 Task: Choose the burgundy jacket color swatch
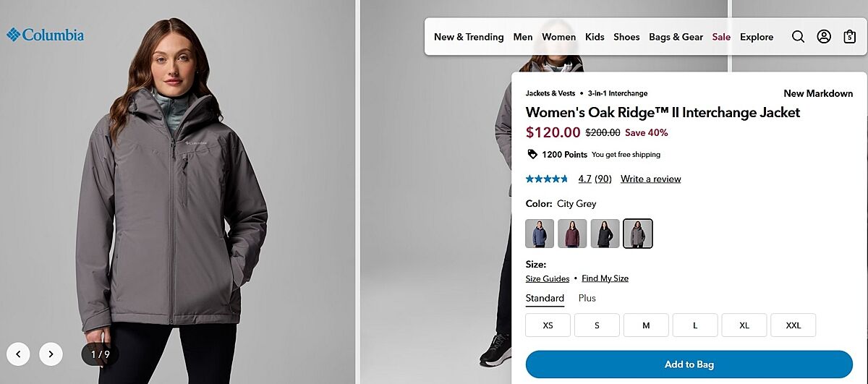tap(572, 234)
